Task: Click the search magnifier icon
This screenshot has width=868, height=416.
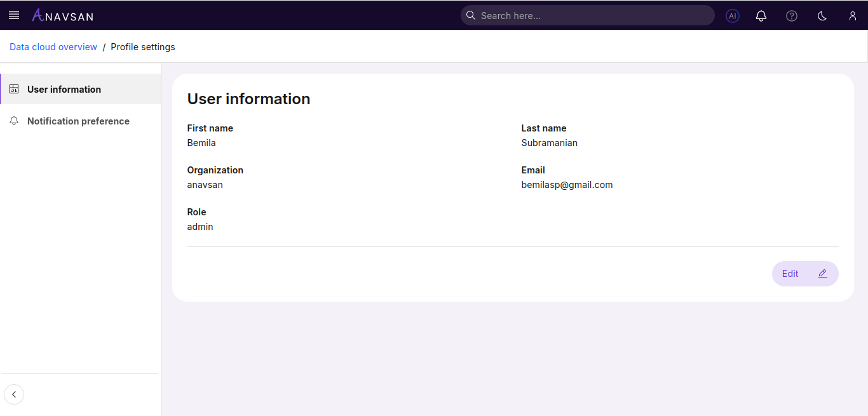Action: coord(470,15)
